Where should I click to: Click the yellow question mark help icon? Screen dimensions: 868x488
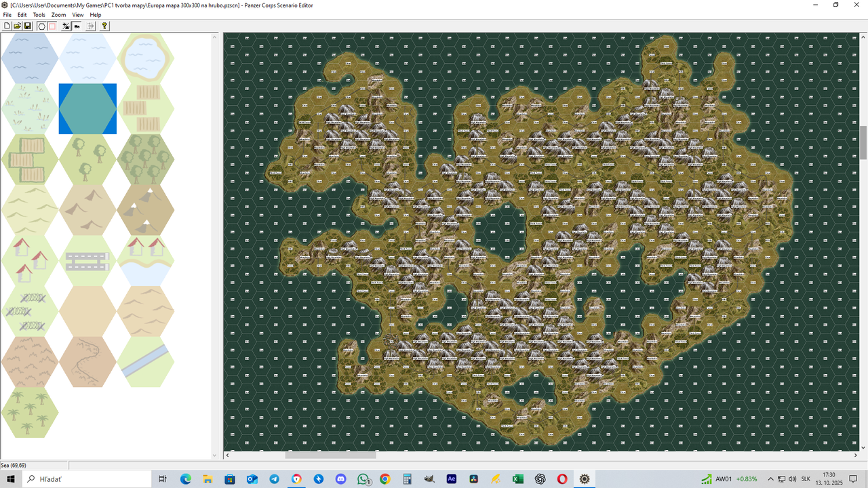(104, 26)
